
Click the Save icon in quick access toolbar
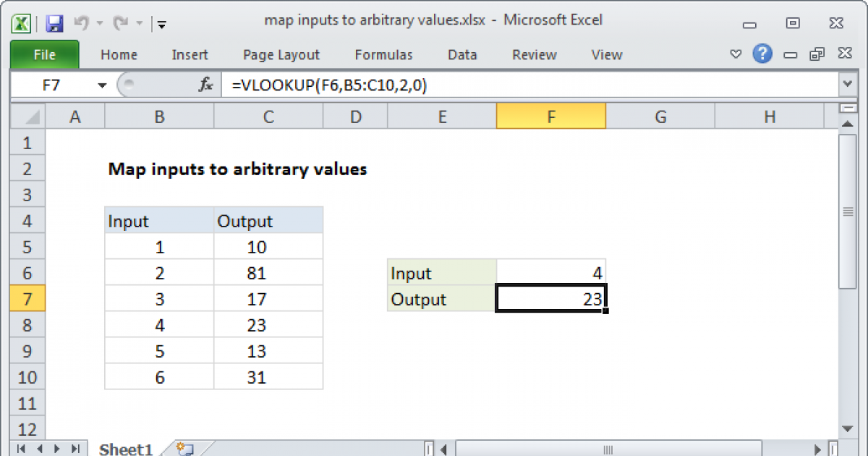tap(54, 23)
